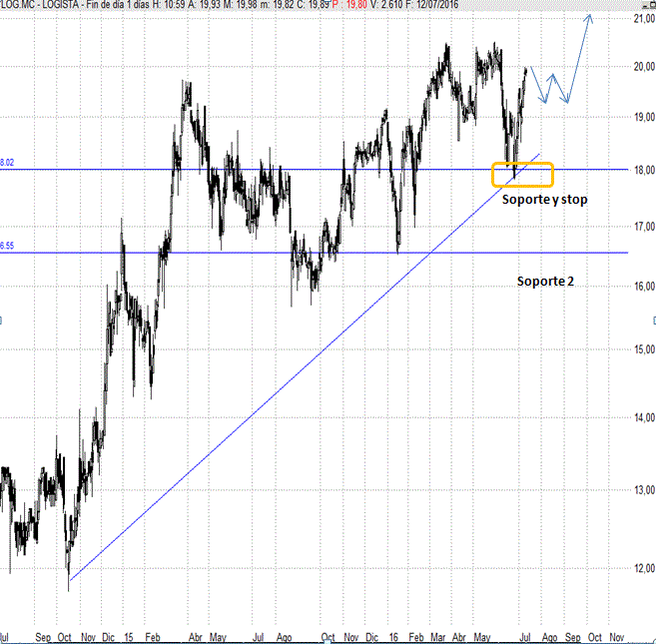
Task: Click the Feb label right after '15'
Action: coord(153,637)
